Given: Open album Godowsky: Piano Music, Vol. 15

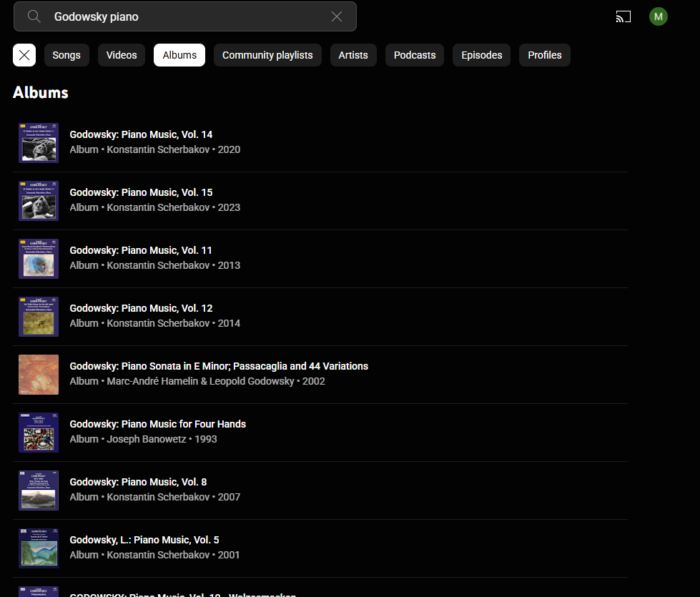Looking at the screenshot, I should click(x=141, y=192).
